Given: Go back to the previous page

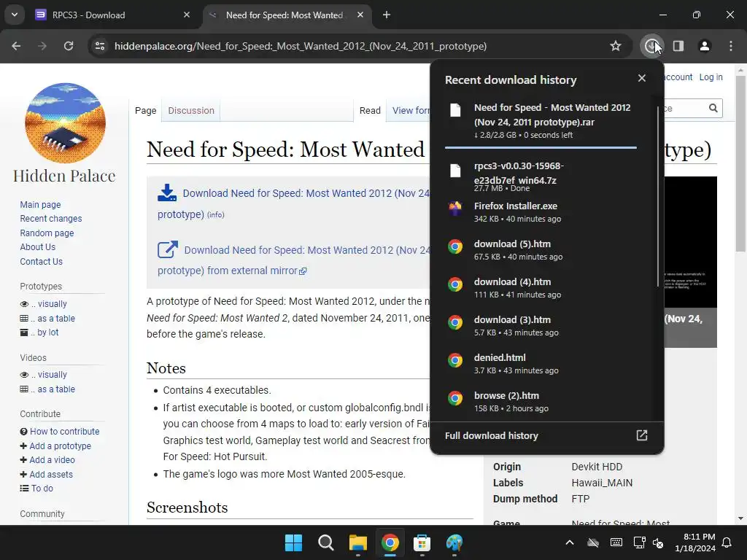Looking at the screenshot, I should (16, 46).
